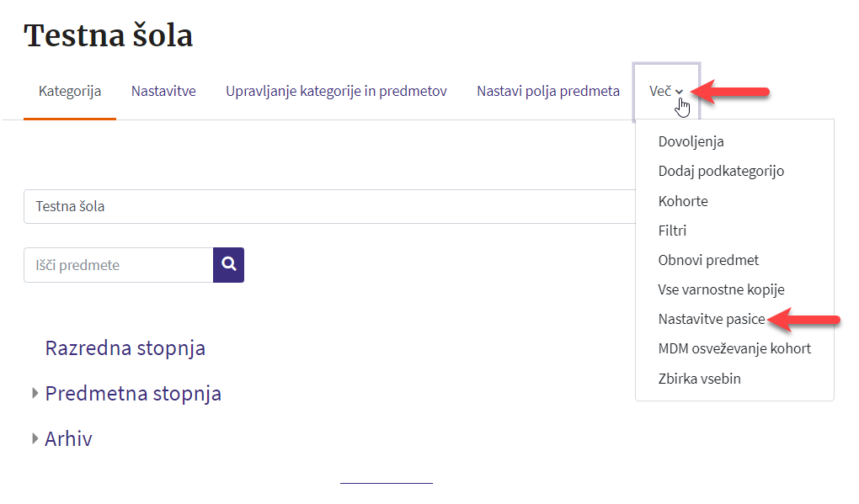Viewport: 859px width, 504px height.
Task: Click the magnifier search button
Action: pyautogui.click(x=228, y=265)
